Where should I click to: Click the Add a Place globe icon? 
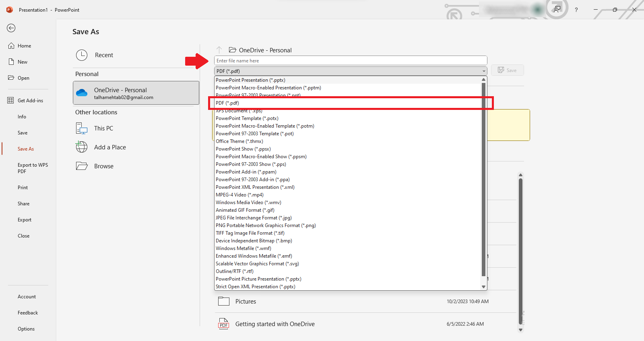[x=82, y=147]
